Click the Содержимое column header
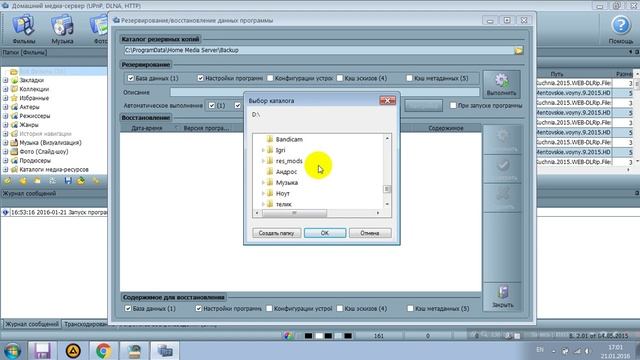The width and height of the screenshot is (640, 360). pyautogui.click(x=445, y=128)
